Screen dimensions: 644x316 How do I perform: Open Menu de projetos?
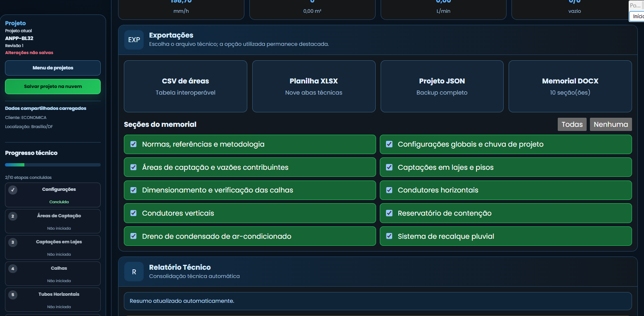53,68
